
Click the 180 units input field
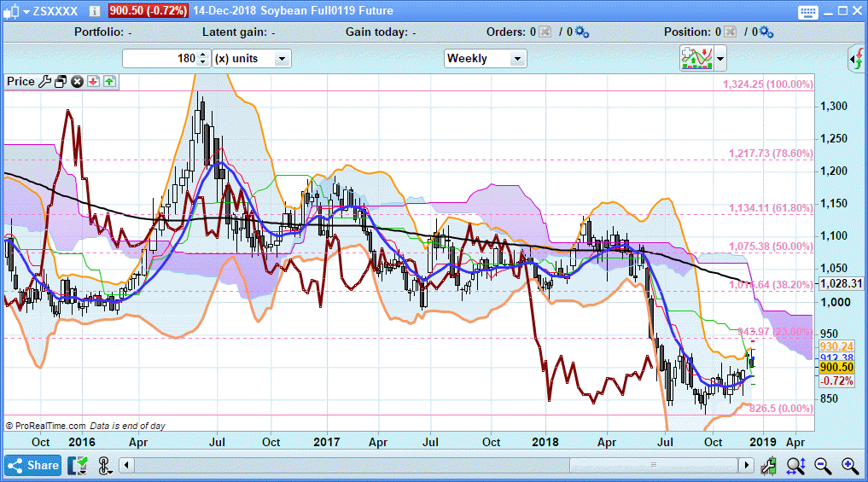160,59
